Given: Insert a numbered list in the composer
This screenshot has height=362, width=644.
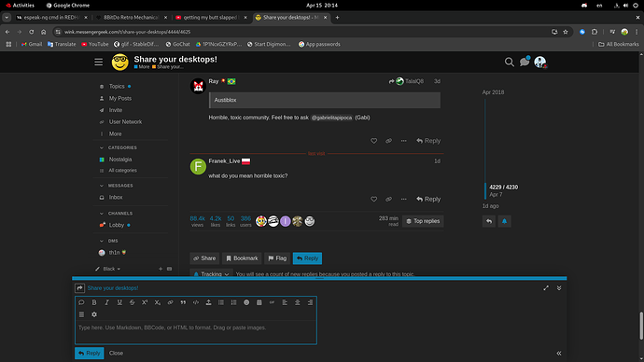Looking at the screenshot, I should coord(233,302).
